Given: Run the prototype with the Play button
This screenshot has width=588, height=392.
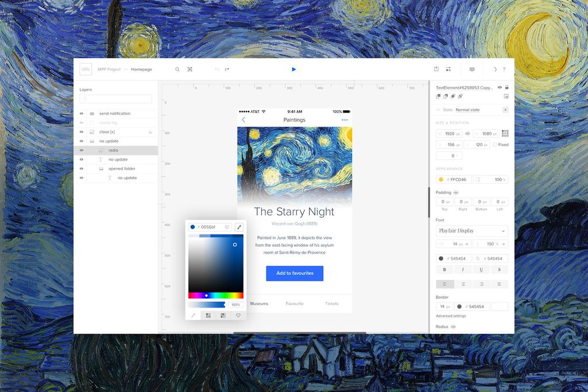Looking at the screenshot, I should 294,69.
